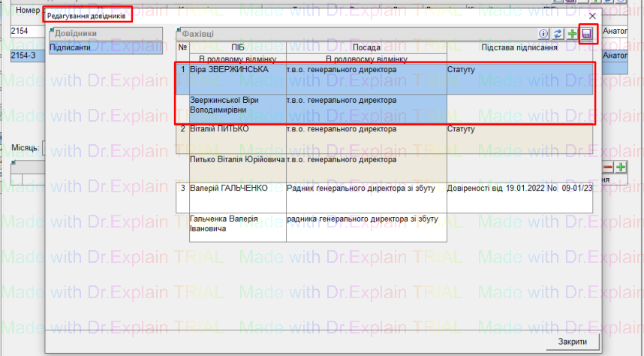Image resolution: width=644 pixels, height=356 pixels.
Task: Select Звержинської Віри Володимирівни genitive cell
Action: (237, 105)
